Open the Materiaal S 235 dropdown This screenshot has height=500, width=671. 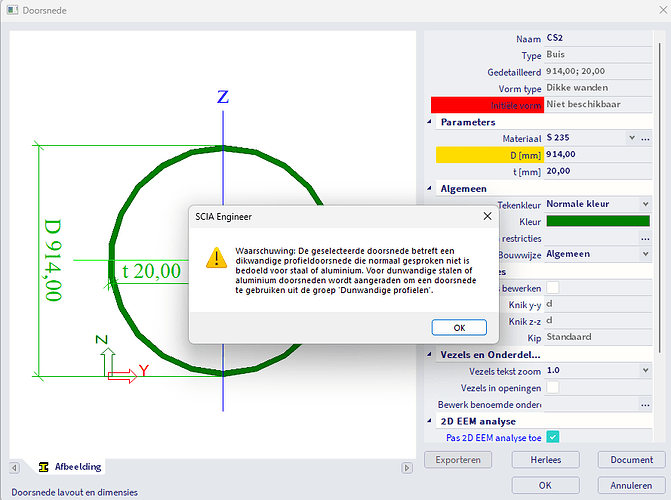point(632,138)
